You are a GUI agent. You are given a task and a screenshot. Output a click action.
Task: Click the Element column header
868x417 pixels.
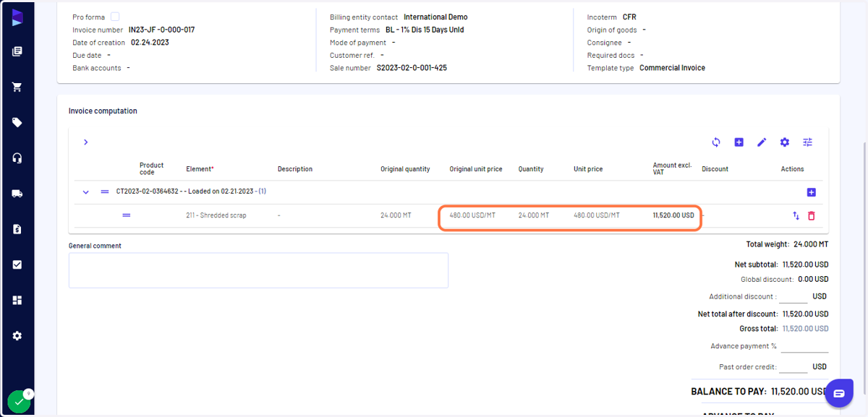click(200, 169)
